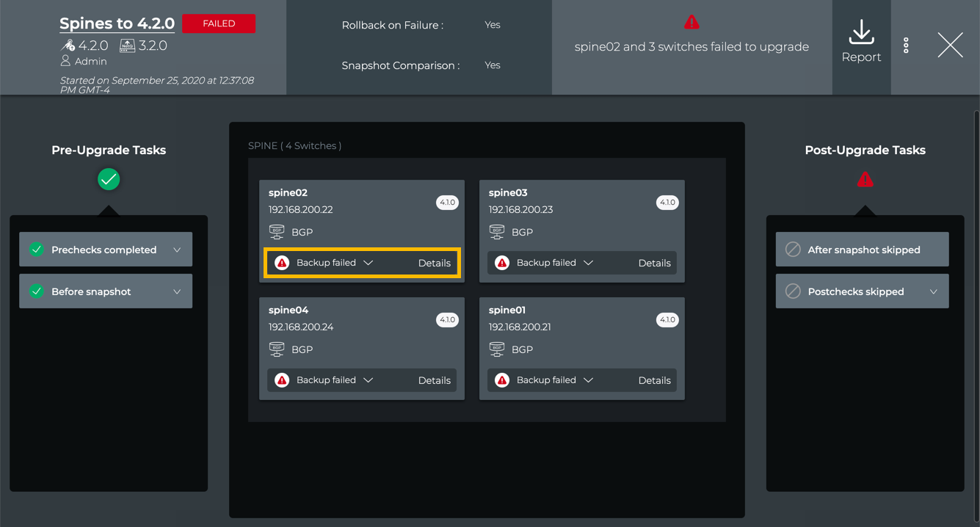This screenshot has width=980, height=527.
Task: Expand the Prechecks completed chevron
Action: 177,250
